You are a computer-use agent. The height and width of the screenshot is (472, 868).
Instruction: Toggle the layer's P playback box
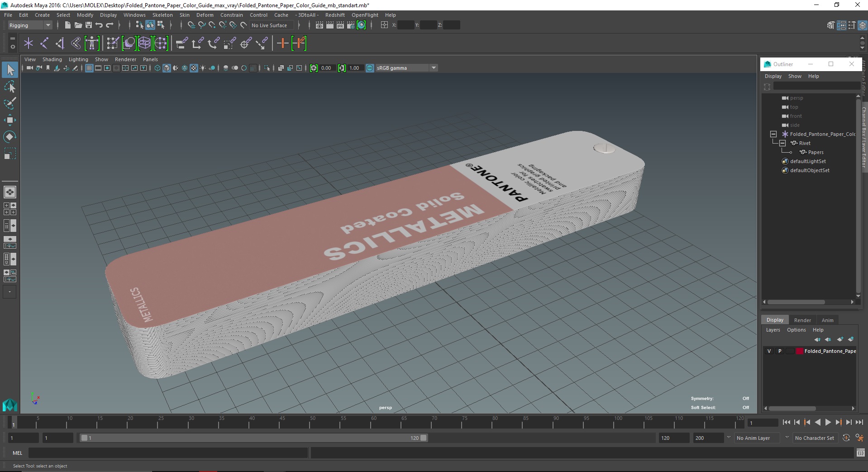click(x=780, y=351)
